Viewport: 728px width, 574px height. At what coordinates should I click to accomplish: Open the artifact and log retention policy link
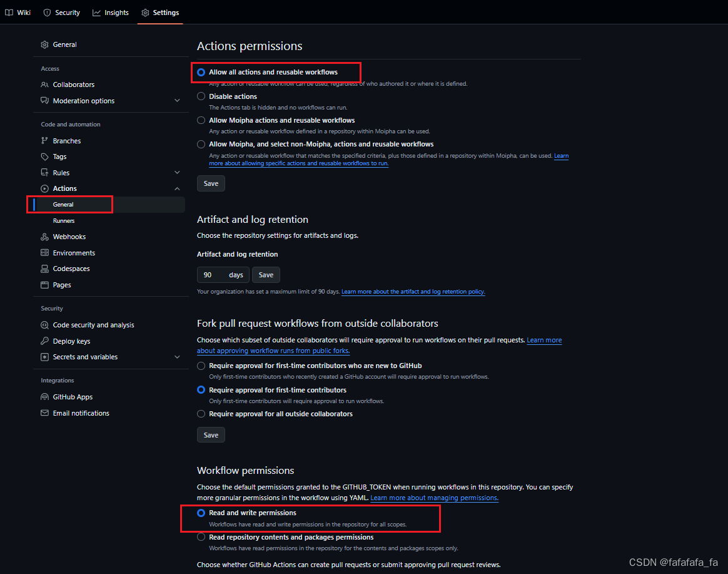coord(413,291)
